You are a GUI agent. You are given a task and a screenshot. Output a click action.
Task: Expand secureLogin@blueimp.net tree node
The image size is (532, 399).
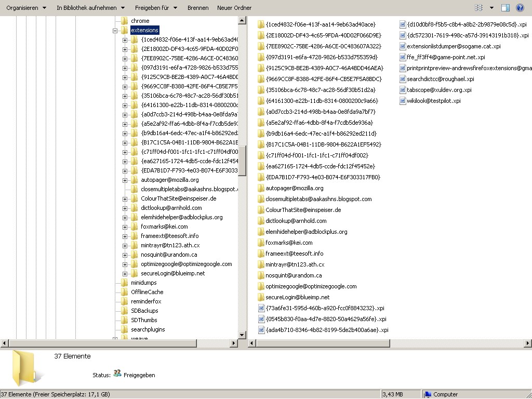click(125, 274)
